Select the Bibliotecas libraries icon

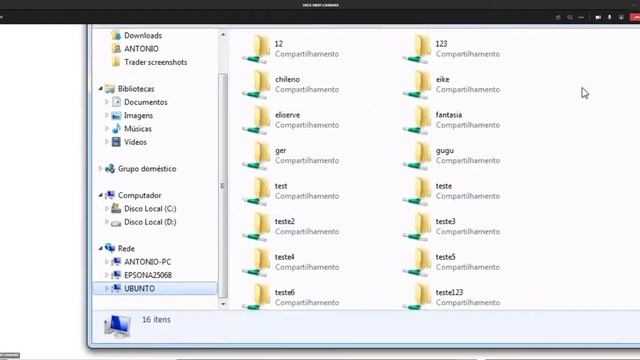click(x=109, y=89)
